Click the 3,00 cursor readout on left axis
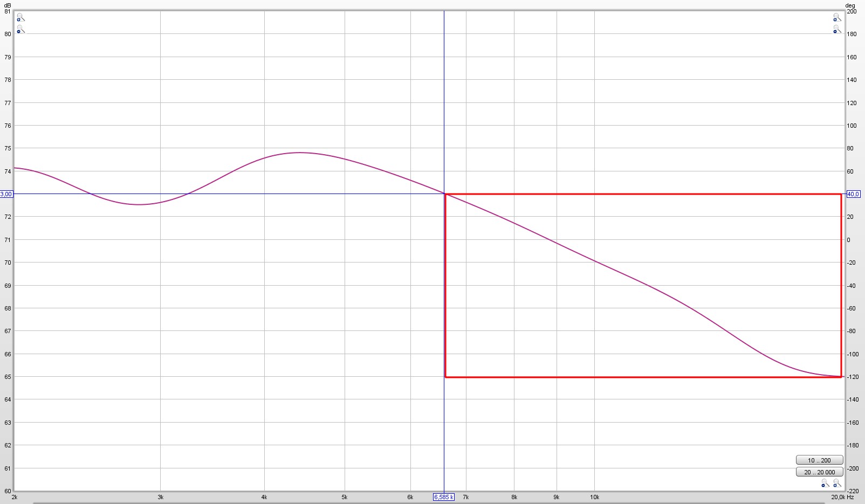Viewport: 865px width, 504px height. 6,194
